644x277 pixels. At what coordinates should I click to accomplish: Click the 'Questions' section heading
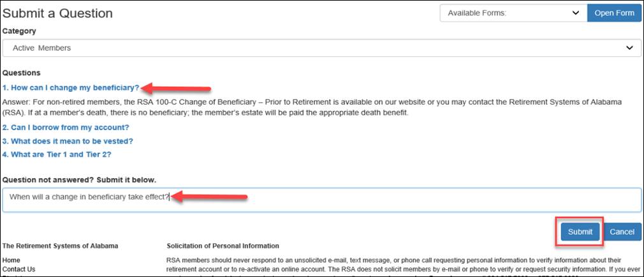click(21, 73)
